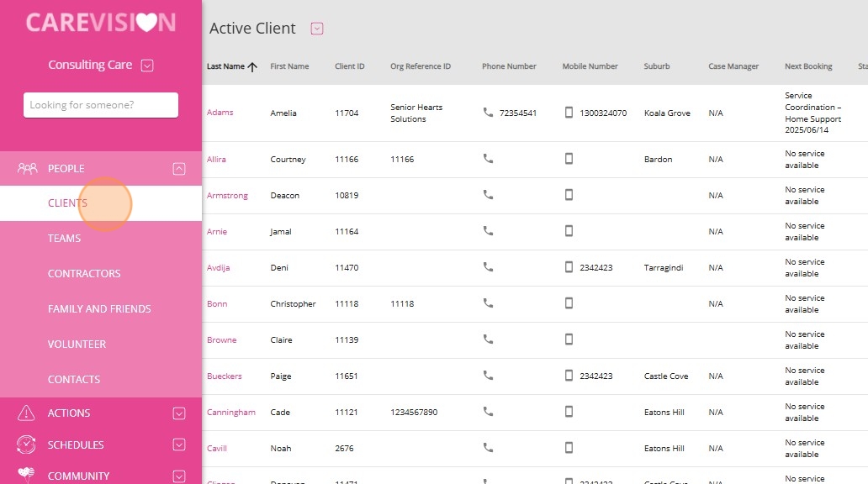Click the Community hearts icon

(26, 474)
